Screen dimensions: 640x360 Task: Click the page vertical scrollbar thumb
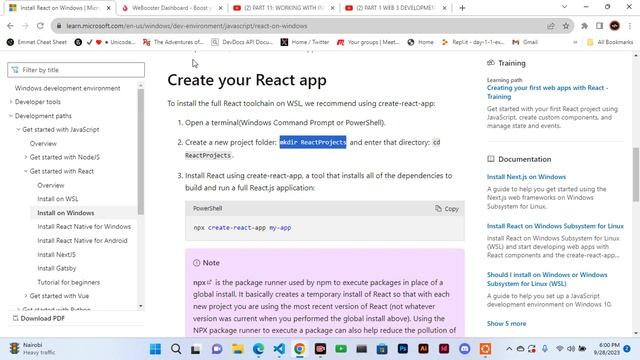coord(636,174)
